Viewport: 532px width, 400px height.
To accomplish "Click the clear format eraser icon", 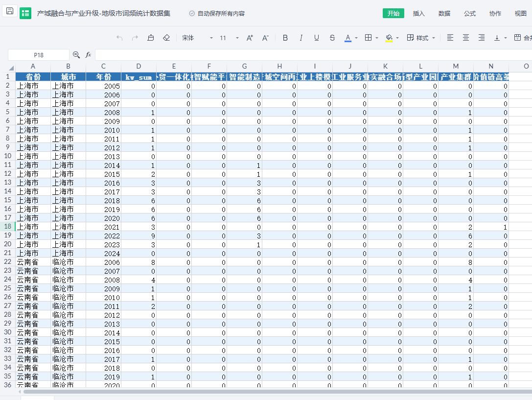I will point(166,38).
